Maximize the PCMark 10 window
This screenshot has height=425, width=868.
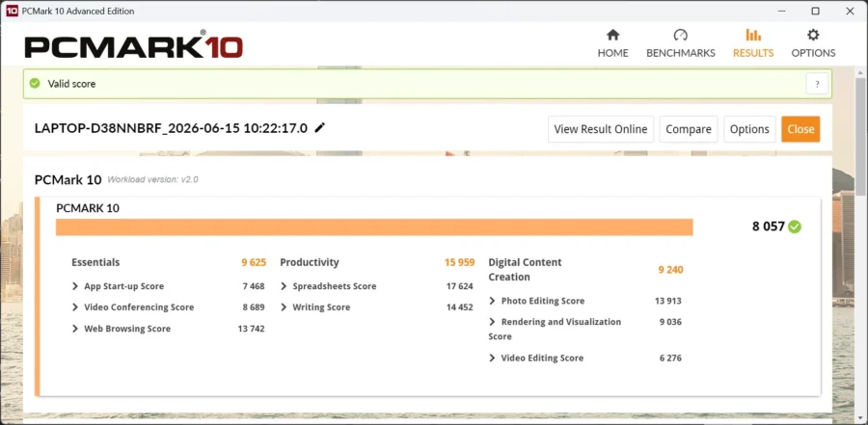815,11
